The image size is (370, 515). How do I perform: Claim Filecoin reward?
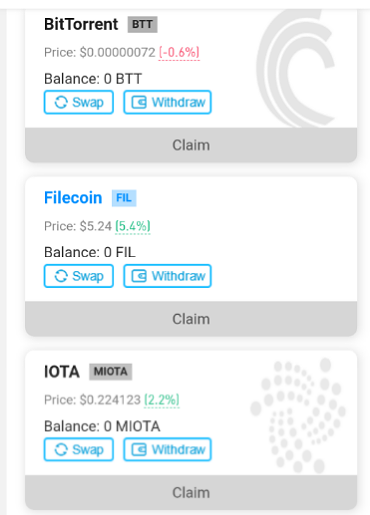coord(191,319)
